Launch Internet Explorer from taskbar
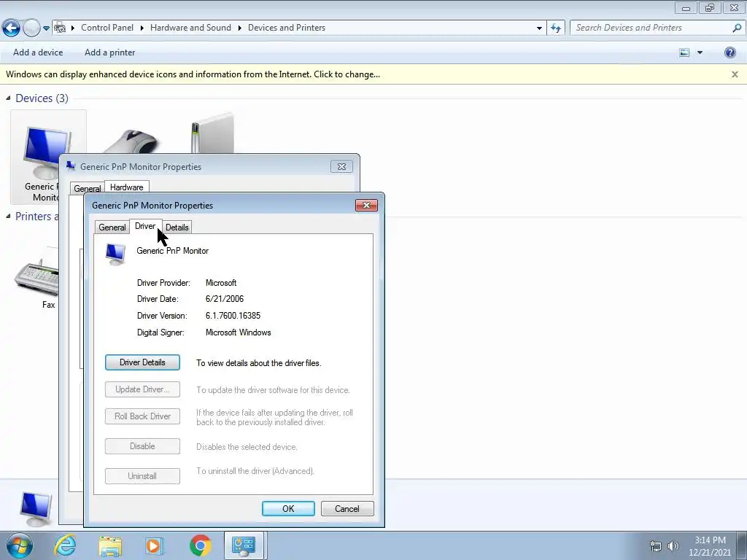This screenshot has width=747, height=560. click(65, 545)
